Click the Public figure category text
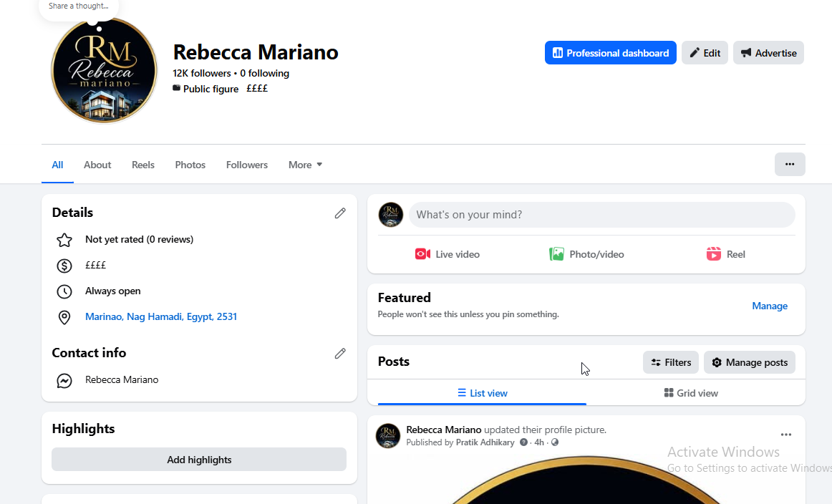Image resolution: width=832 pixels, height=504 pixels. (x=211, y=89)
